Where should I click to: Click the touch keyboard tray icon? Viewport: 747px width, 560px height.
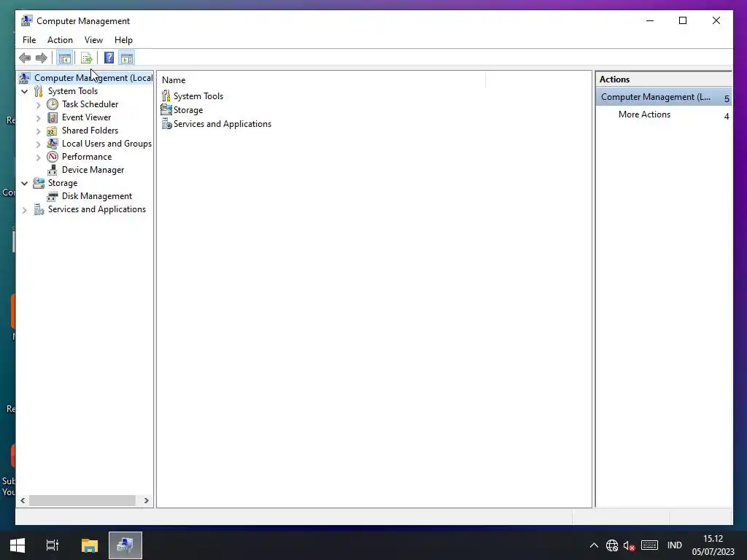(x=649, y=545)
